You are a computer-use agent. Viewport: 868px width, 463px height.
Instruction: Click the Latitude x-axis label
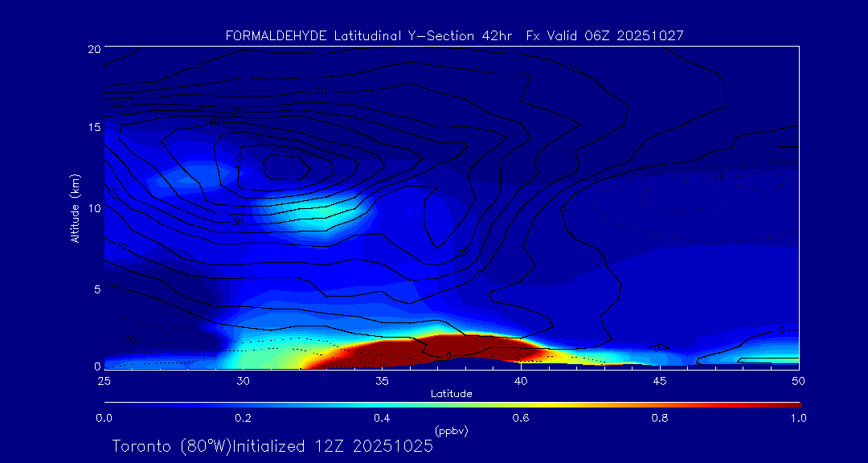[451, 394]
